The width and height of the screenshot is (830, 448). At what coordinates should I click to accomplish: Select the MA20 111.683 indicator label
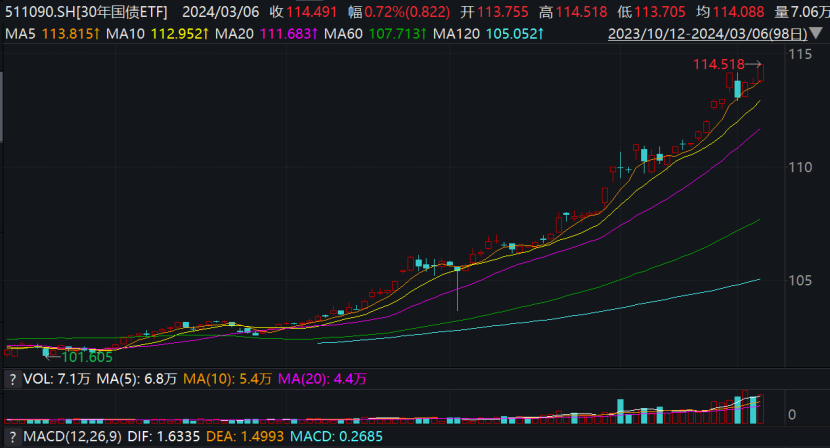tap(266, 34)
